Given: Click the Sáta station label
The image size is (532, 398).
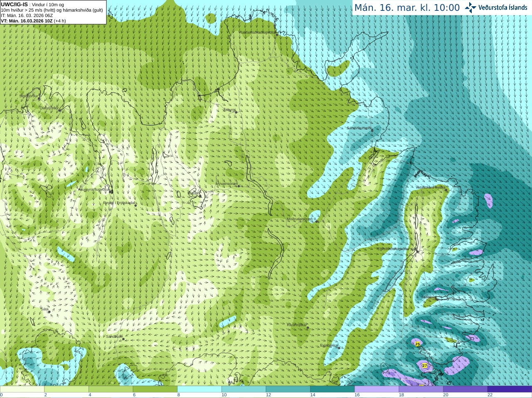Looking at the screenshot, I should pyautogui.click(x=44, y=309).
